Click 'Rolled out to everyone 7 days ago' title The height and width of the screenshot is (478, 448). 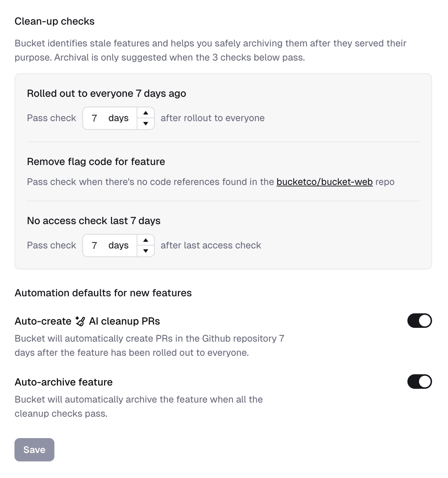pos(106,94)
